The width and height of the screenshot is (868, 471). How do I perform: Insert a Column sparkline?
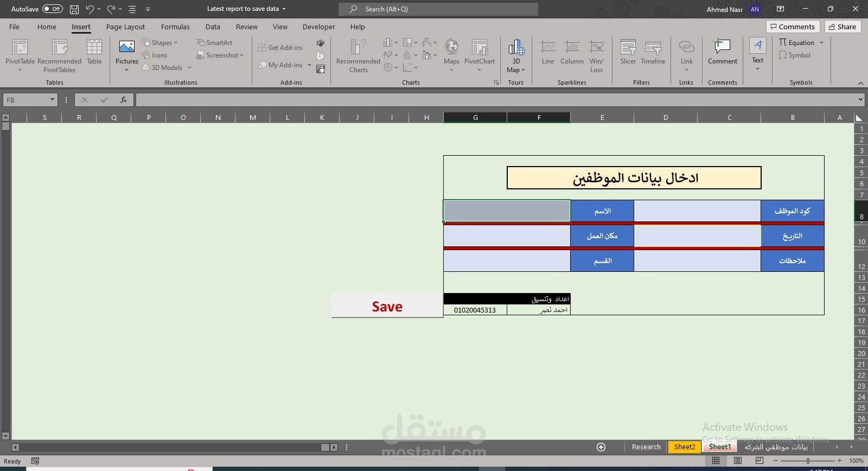point(572,52)
